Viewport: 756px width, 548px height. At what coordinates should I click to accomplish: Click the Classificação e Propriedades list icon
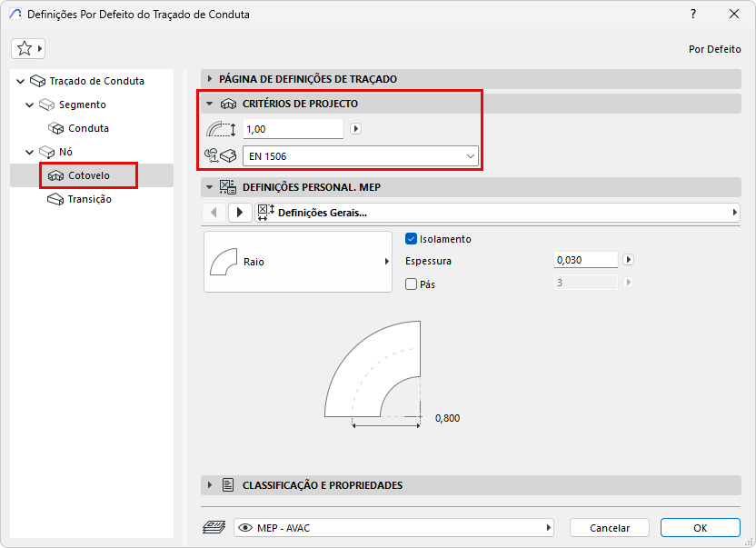[x=228, y=484]
